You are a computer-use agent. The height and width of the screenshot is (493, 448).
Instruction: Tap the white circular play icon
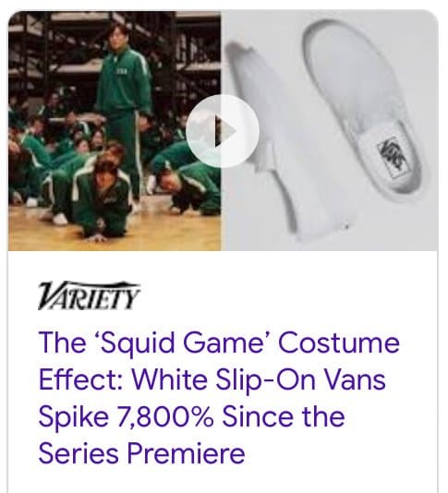223,131
